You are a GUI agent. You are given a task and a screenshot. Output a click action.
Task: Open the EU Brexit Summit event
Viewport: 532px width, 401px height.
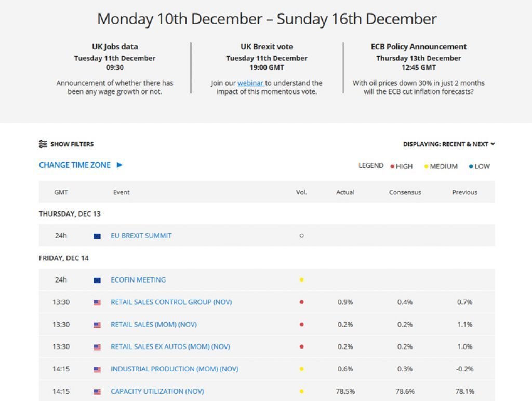tap(141, 235)
